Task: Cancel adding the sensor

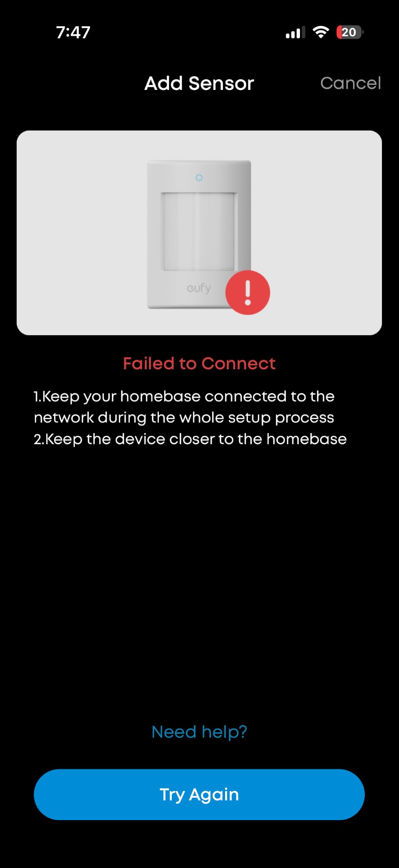Action: coord(350,83)
